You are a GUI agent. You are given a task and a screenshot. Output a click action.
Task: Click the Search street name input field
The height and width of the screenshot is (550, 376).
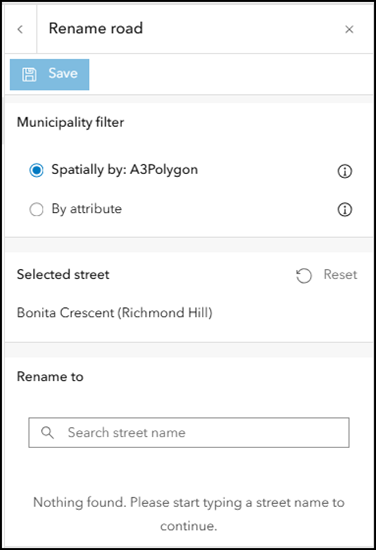189,432
